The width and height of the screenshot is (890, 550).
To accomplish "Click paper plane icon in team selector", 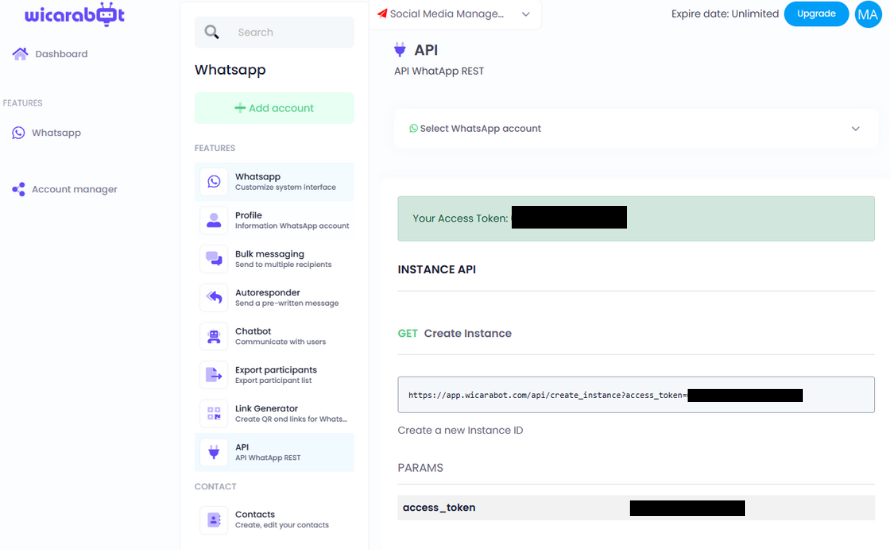I will [383, 13].
